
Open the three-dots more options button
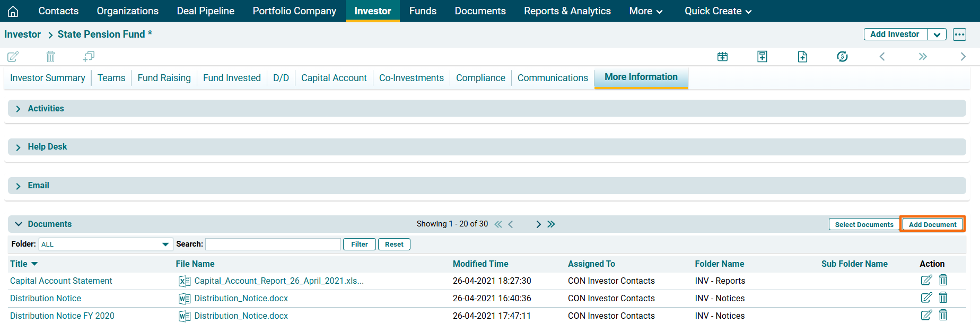(959, 34)
